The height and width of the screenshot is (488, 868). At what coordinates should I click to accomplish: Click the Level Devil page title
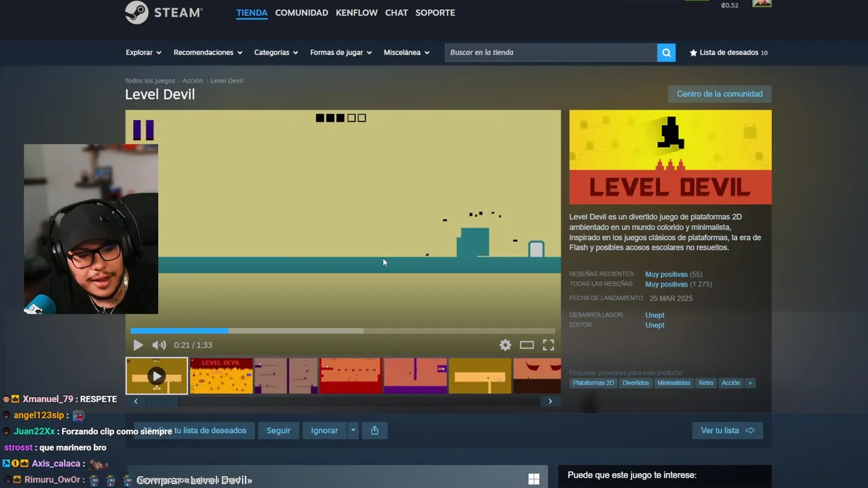coord(160,94)
